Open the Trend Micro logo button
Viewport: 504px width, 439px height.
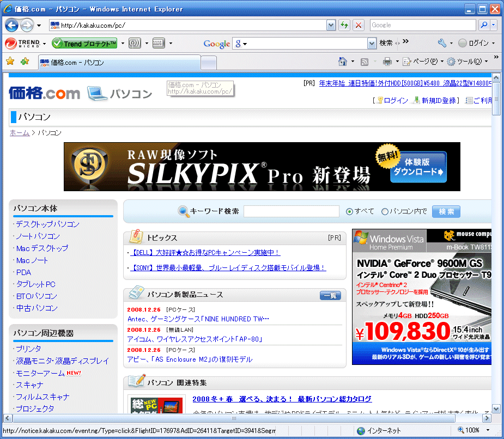23,43
